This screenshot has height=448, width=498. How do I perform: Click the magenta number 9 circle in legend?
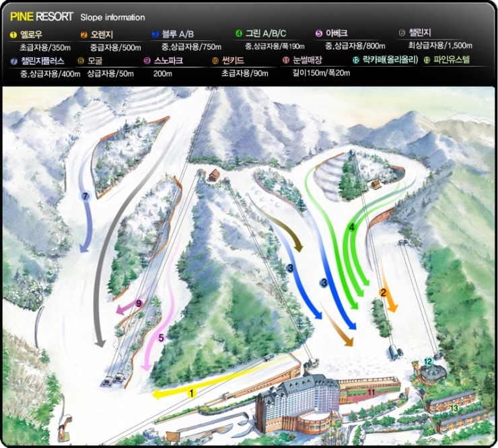click(x=147, y=61)
